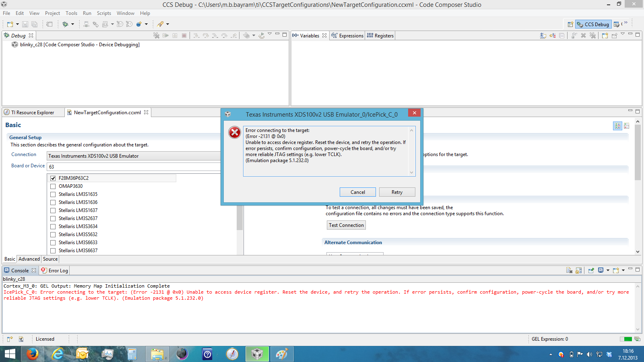Click Collapse All icon in Variables view
Viewport: 644px width, 362px height.
coord(562,35)
